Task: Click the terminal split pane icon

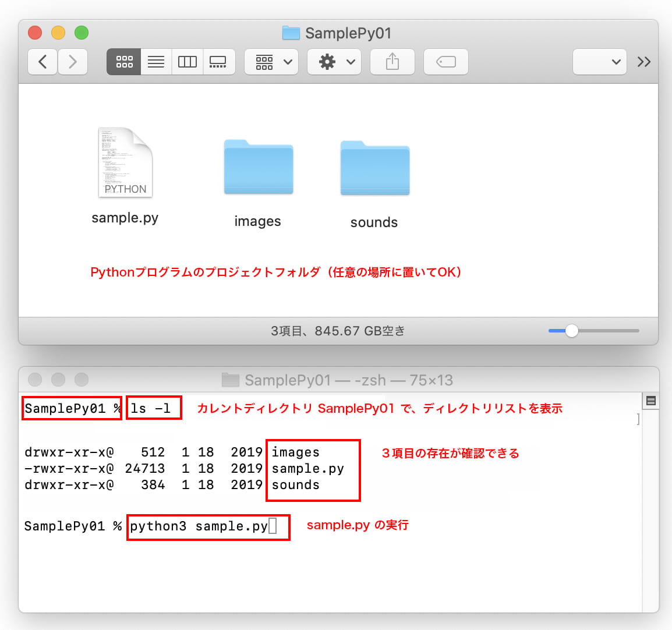Action: (651, 401)
